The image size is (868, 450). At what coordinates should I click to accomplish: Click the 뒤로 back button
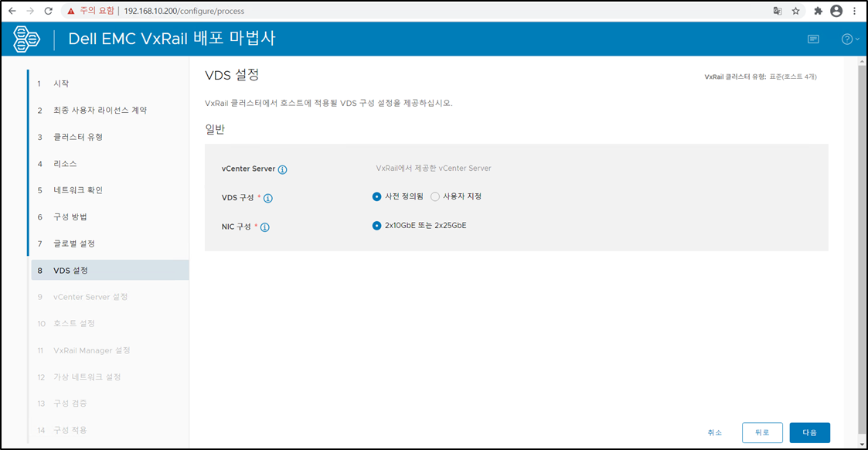click(762, 432)
